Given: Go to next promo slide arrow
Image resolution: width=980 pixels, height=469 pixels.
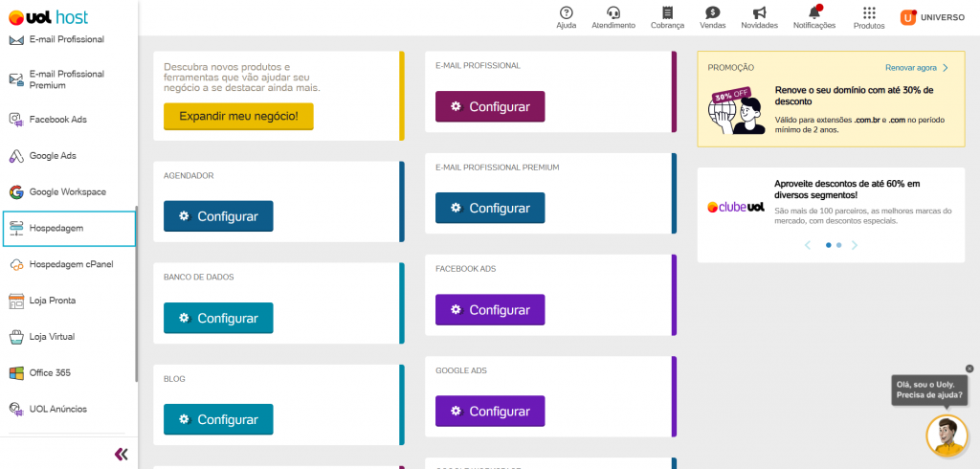Looking at the screenshot, I should tap(855, 245).
